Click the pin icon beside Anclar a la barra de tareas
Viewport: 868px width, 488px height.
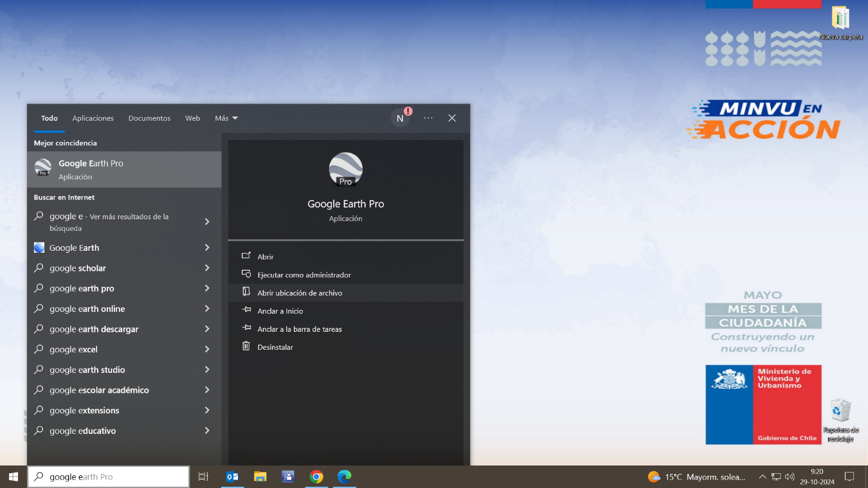pyautogui.click(x=246, y=328)
